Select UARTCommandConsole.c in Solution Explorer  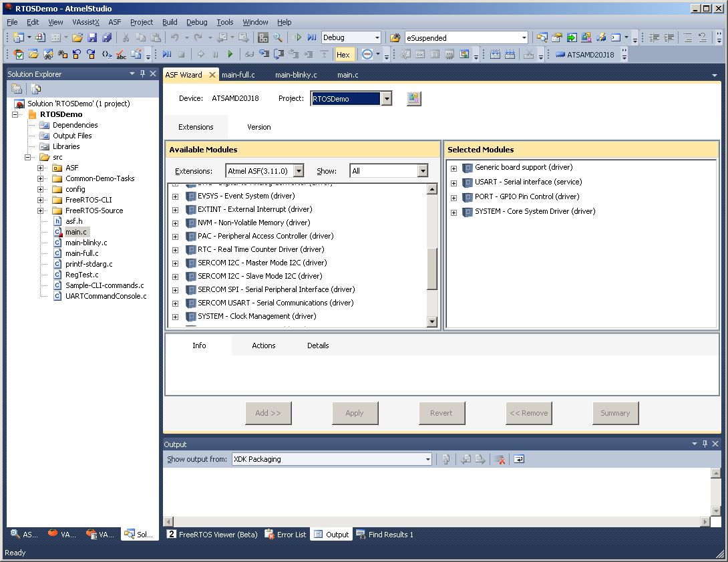click(106, 296)
